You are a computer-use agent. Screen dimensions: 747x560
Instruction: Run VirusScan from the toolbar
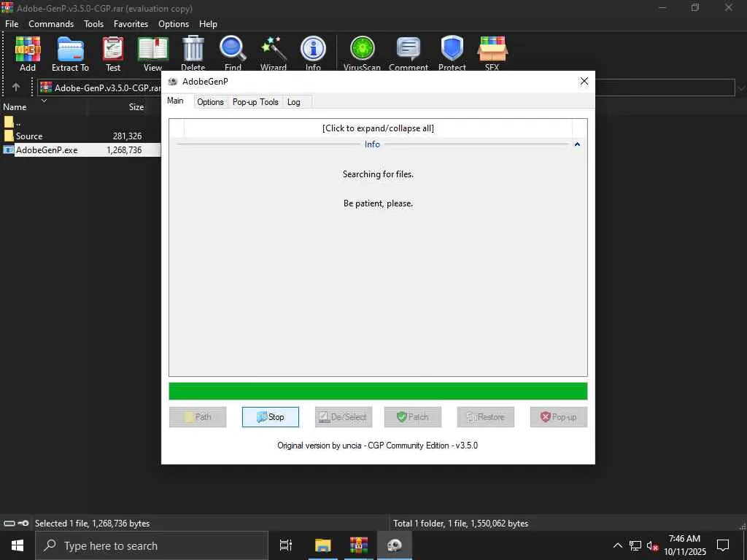pyautogui.click(x=362, y=53)
